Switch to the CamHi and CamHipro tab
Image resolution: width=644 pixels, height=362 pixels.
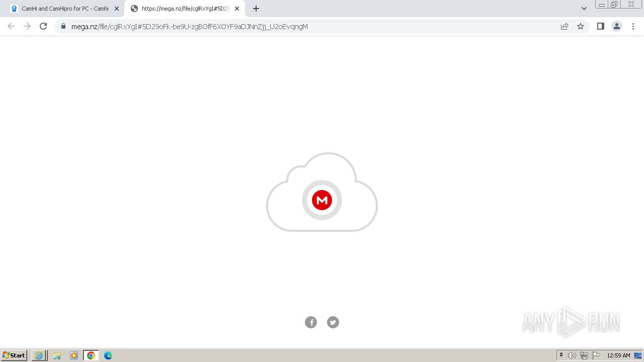(x=64, y=9)
